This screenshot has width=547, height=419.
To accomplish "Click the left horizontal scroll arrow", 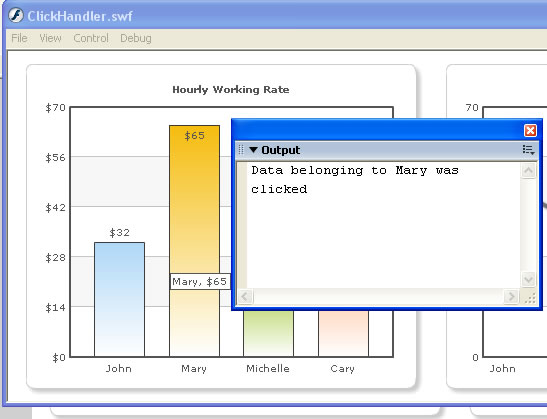I will 245,297.
